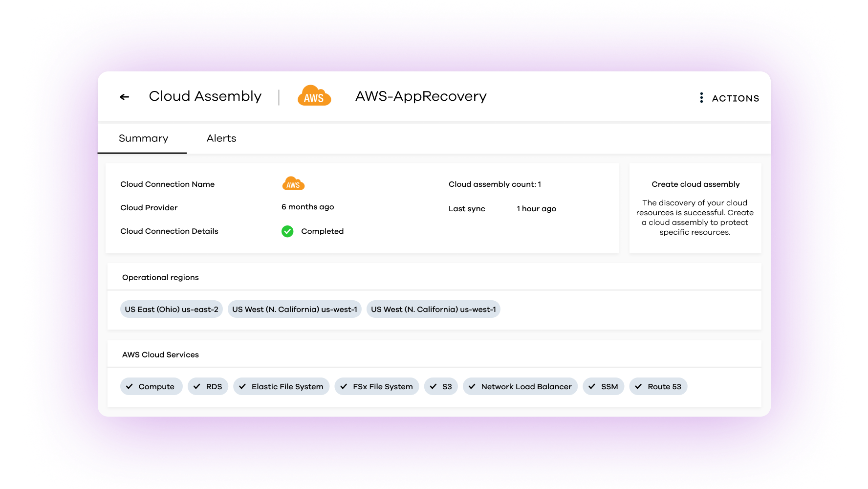Viewport: 868px width, 489px height.
Task: Click the large AWS cloud logo in header
Action: [x=314, y=96]
